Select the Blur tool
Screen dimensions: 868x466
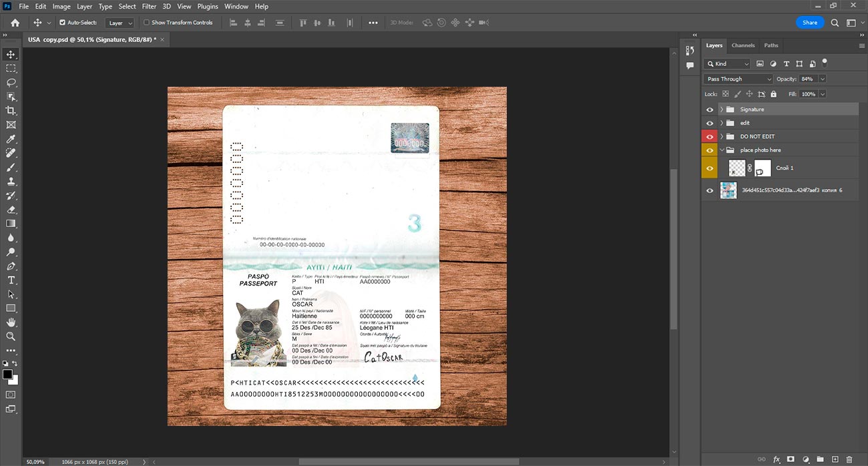(11, 238)
